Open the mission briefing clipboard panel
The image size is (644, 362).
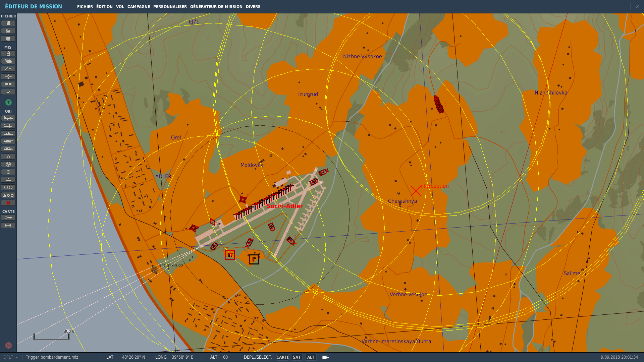pos(8,53)
